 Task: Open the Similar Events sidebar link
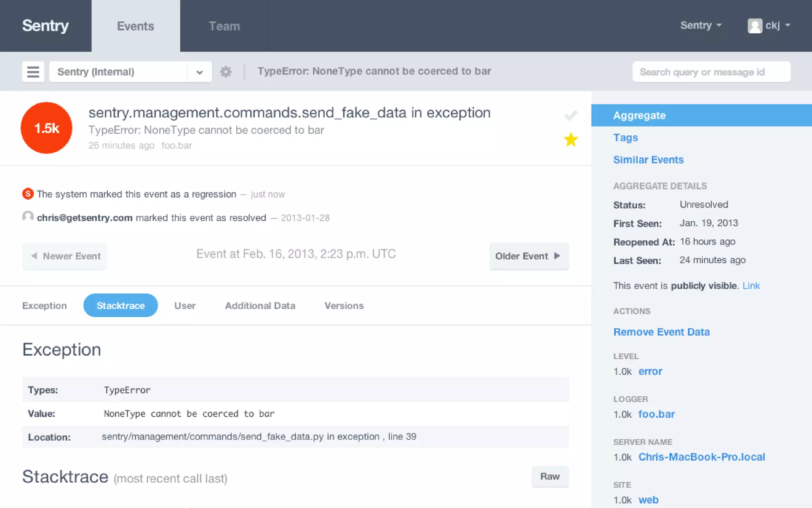point(648,160)
